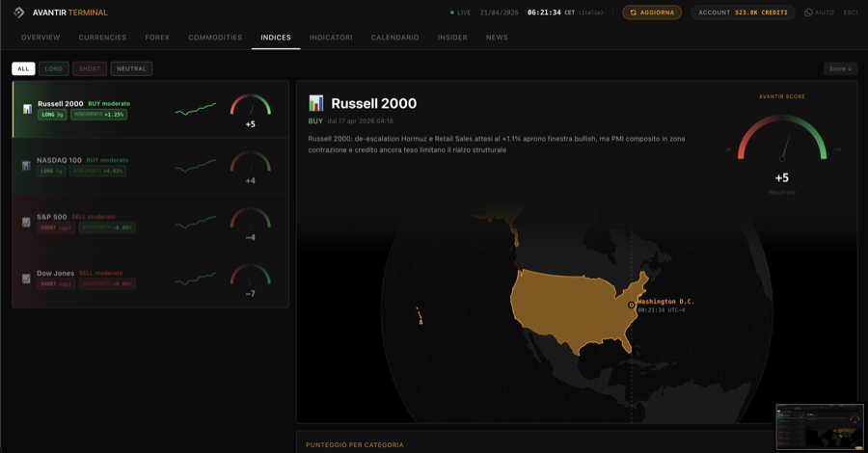Click the Washington D.C. map marker
Viewport: 868px width, 453px height.
[x=631, y=305]
